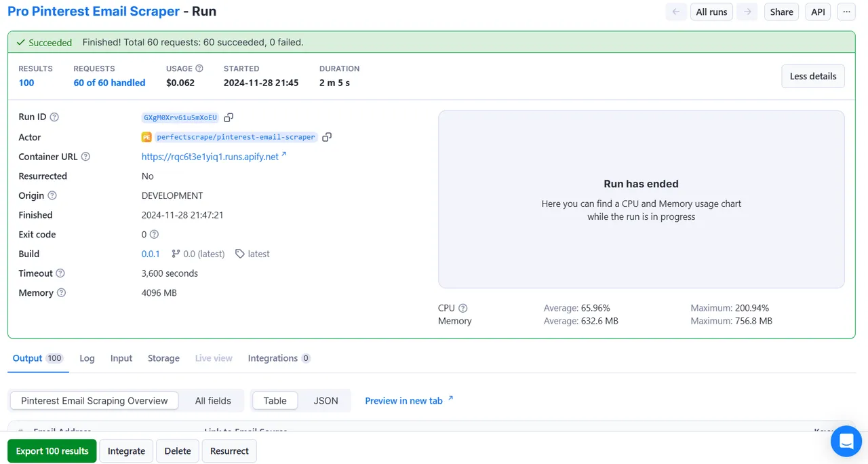The height and width of the screenshot is (464, 868).
Task: Switch to the Output tab
Action: click(x=38, y=358)
